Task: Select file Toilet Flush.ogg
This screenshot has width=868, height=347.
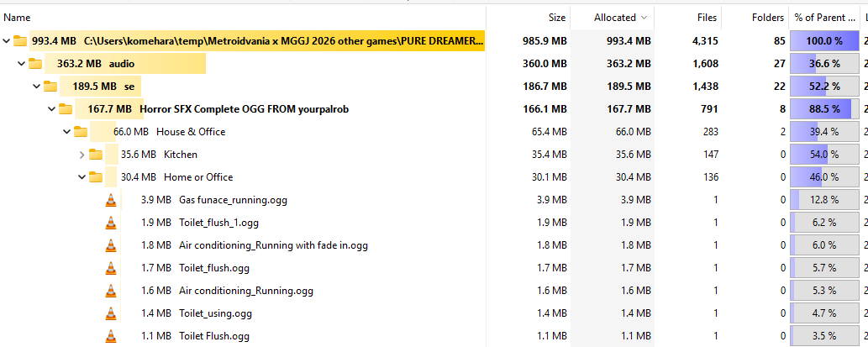Action: click(213, 336)
